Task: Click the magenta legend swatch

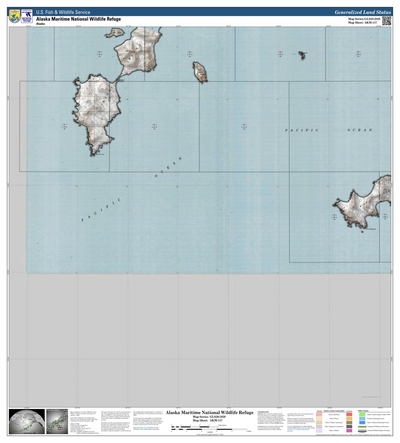Action: [349, 430]
